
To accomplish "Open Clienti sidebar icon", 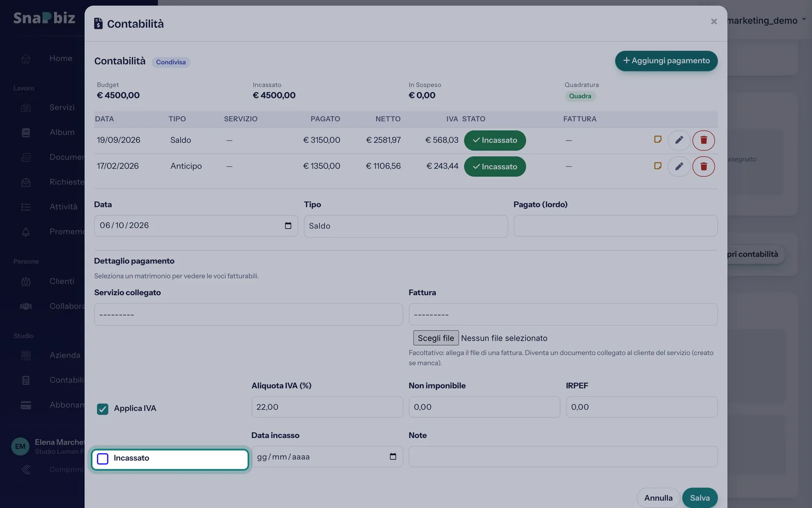I will pyautogui.click(x=26, y=281).
